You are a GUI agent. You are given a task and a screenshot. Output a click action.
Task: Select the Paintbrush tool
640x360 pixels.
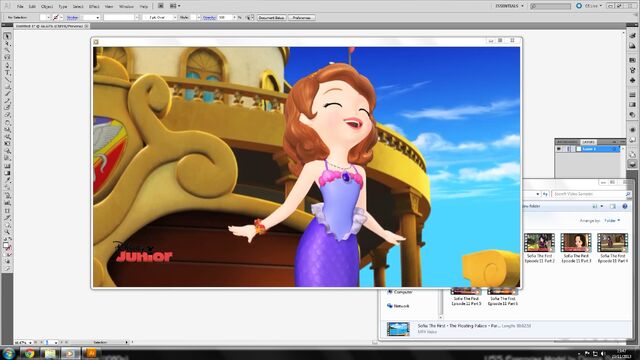7,94
